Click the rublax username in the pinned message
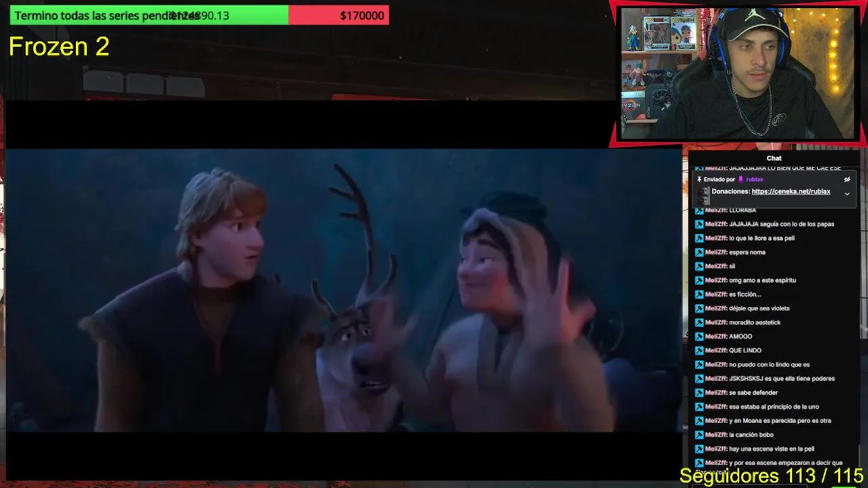The width and height of the screenshot is (868, 488). coord(755,180)
